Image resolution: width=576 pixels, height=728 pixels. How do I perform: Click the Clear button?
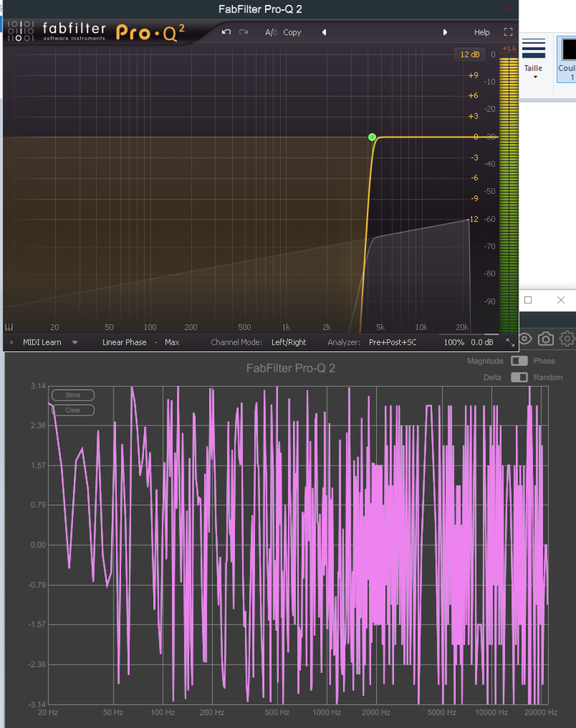coord(73,410)
